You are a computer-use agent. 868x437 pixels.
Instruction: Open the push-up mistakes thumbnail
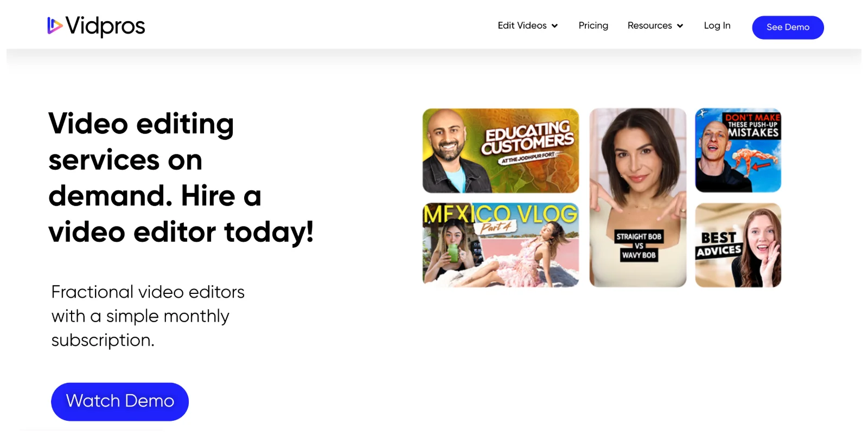(738, 151)
